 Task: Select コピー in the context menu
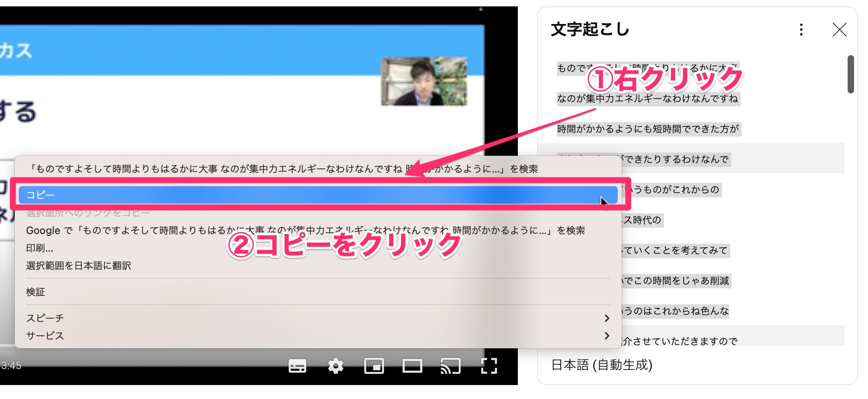318,195
